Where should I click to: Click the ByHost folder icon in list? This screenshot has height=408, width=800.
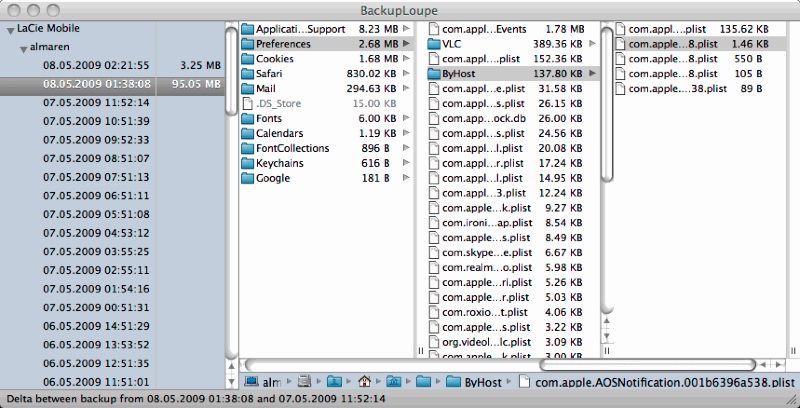tap(434, 73)
